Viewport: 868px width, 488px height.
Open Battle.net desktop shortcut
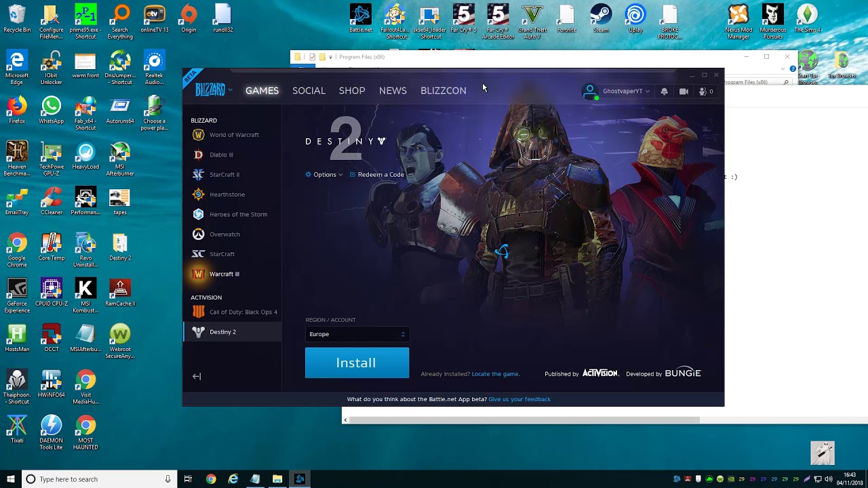coord(360,19)
